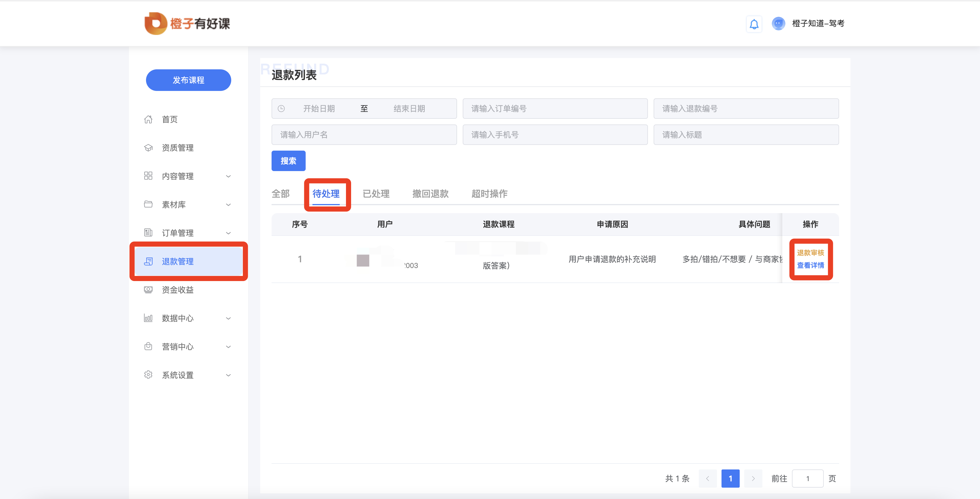Open the 超时操作 tab
980x499 pixels.
(x=489, y=194)
